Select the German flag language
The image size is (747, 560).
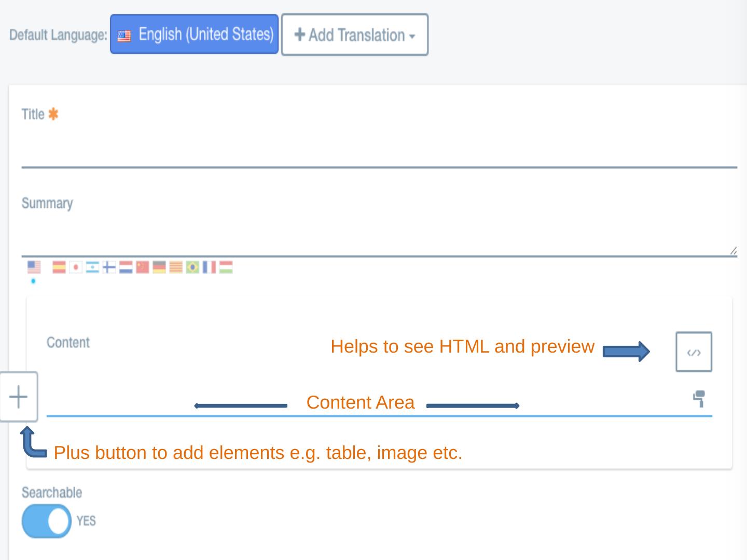click(159, 267)
